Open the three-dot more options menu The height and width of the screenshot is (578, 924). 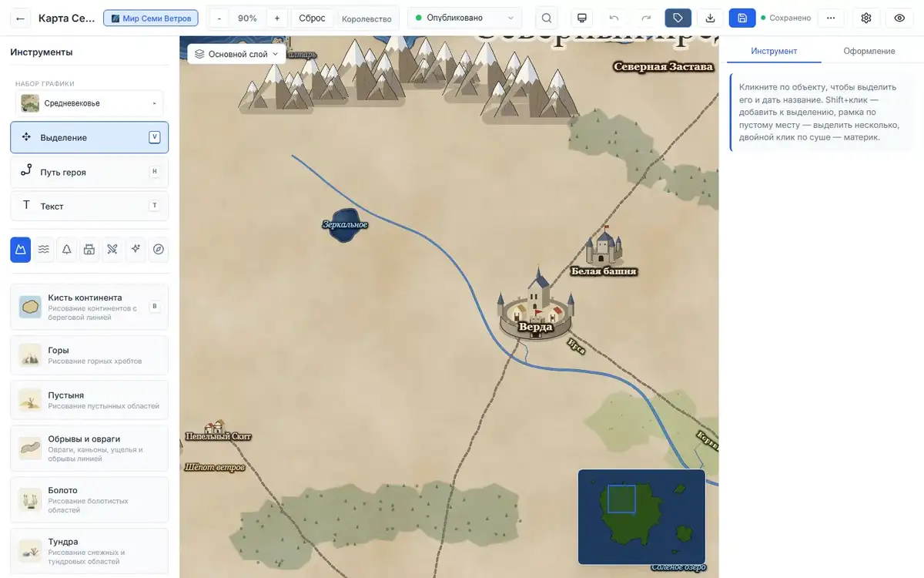[830, 18]
